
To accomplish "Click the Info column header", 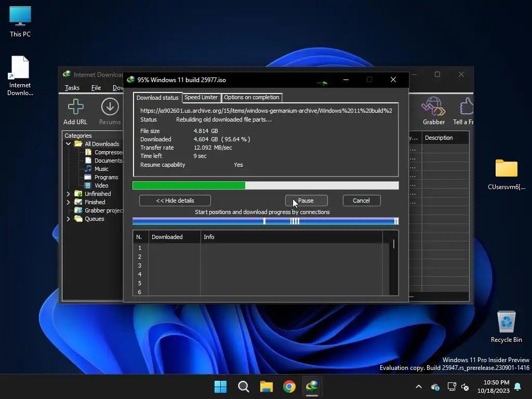I will (292, 237).
